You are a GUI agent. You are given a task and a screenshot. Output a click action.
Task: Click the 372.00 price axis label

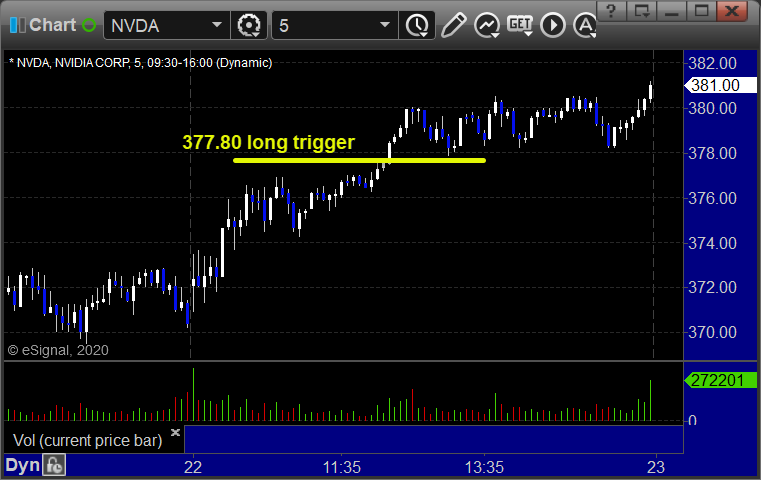click(712, 287)
